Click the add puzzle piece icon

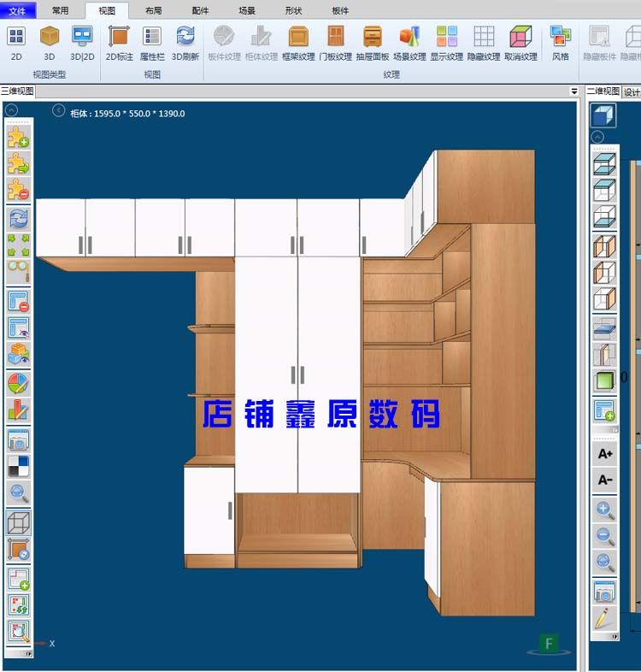18,137
